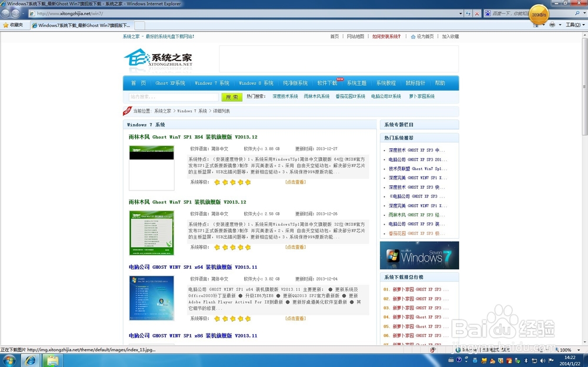
Task: Stop loading with the red X button
Action: (477, 14)
